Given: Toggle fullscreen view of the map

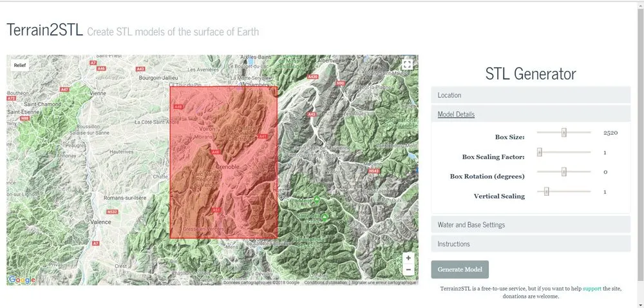Looking at the screenshot, I should point(407,64).
